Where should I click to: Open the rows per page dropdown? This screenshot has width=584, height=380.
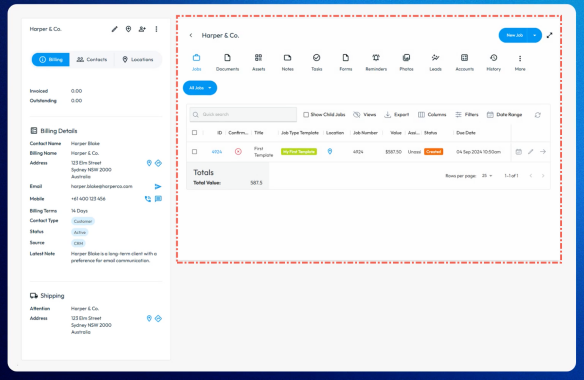487,176
